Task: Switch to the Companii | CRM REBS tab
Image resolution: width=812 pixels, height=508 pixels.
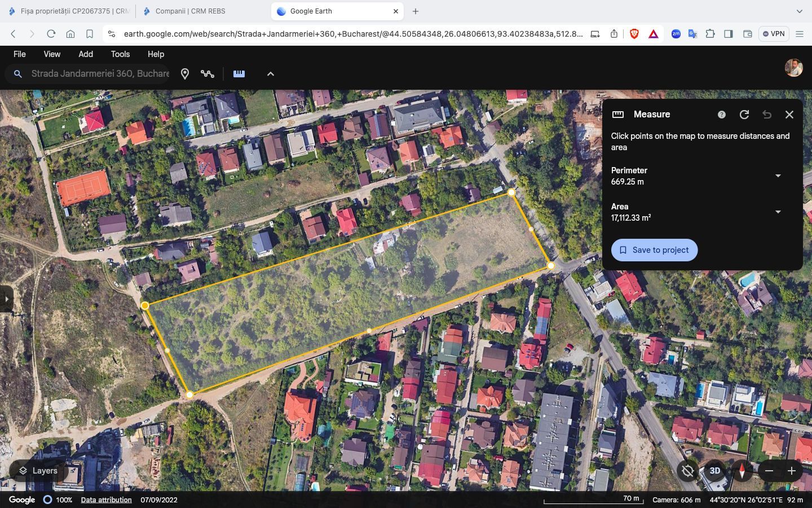Action: point(190,11)
